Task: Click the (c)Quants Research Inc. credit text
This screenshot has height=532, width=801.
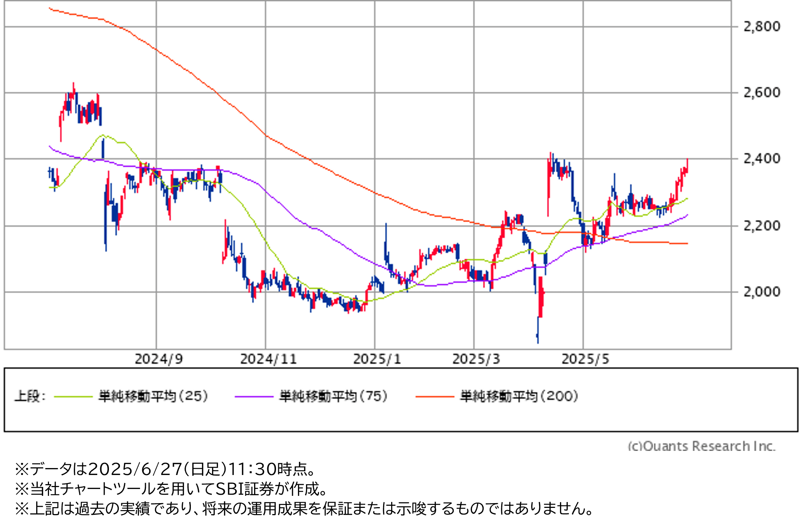Action: click(x=702, y=446)
